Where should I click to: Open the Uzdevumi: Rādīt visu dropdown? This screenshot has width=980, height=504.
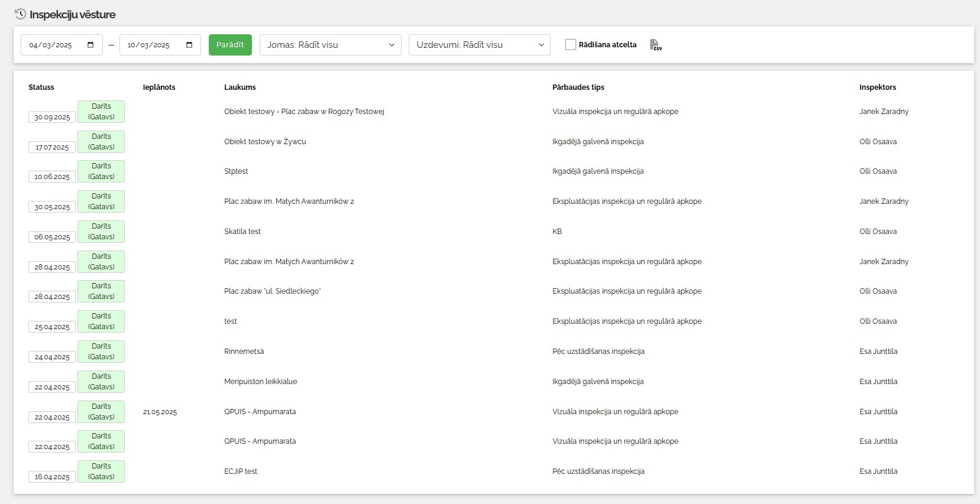[479, 45]
